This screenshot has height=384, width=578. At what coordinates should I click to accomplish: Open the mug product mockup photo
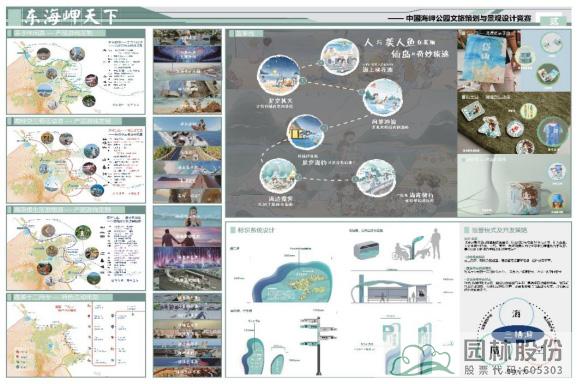pyautogui.click(x=515, y=186)
